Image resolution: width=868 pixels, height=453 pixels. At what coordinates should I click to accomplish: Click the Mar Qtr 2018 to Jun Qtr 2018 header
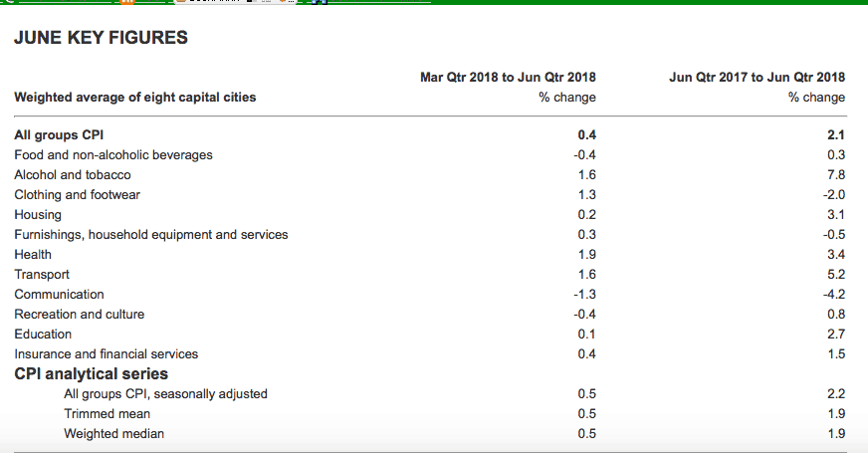click(x=508, y=77)
